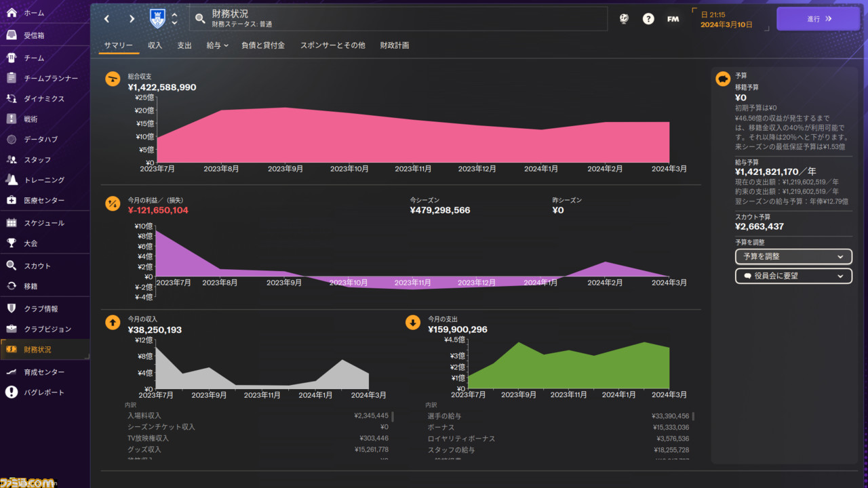868x488 pixels.
Task: Switch to the 負債と貸付金 tab
Action: coord(263,45)
